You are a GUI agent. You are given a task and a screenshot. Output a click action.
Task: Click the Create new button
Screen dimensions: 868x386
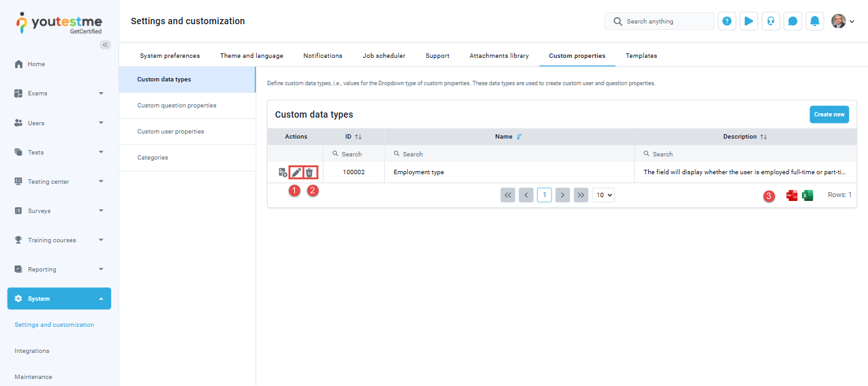coord(829,114)
